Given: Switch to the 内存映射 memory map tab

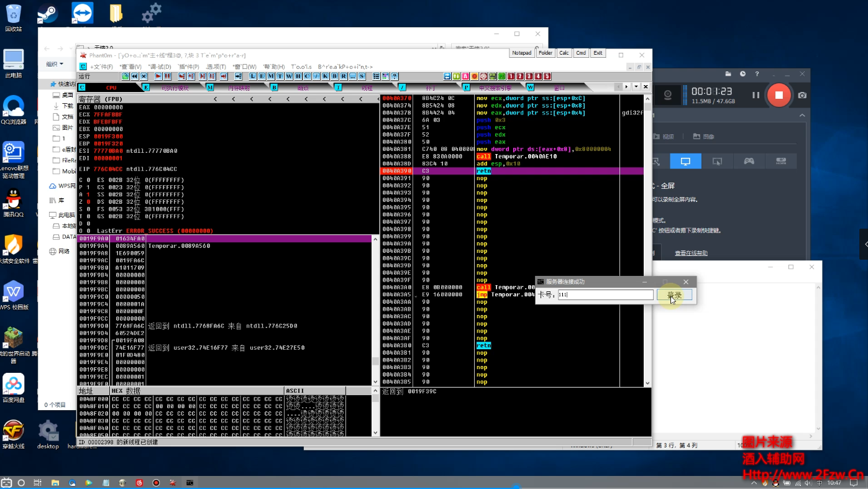Looking at the screenshot, I should pos(239,88).
